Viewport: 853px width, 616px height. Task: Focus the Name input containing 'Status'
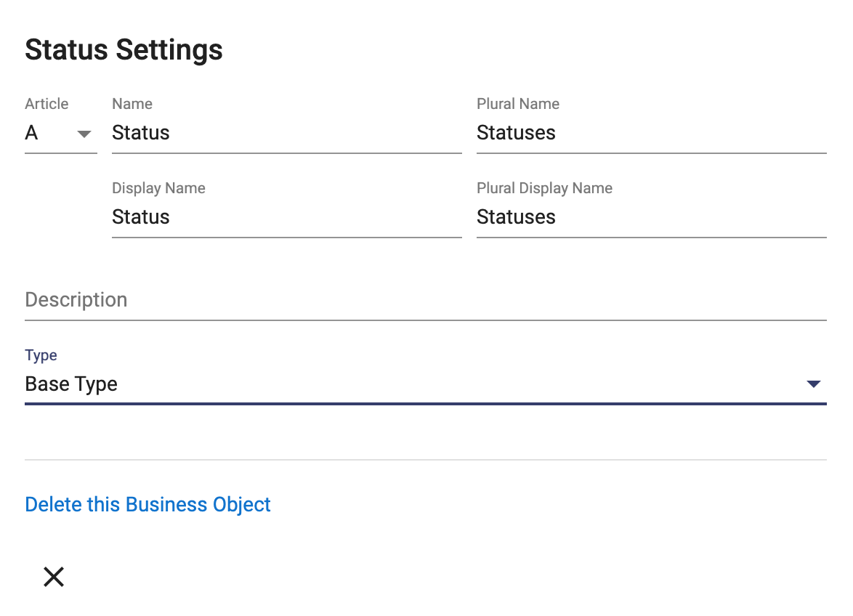coord(286,133)
